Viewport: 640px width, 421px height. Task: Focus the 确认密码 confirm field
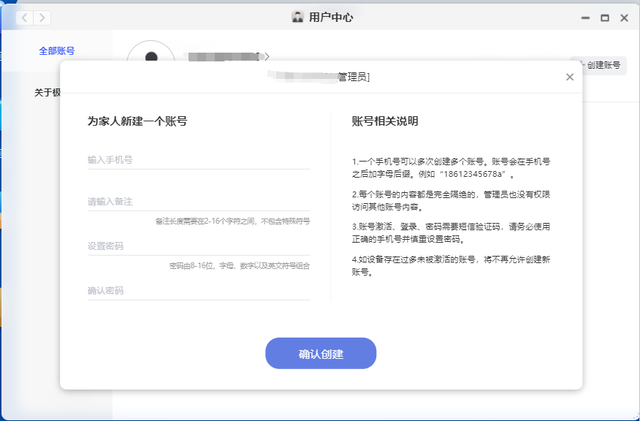198,291
